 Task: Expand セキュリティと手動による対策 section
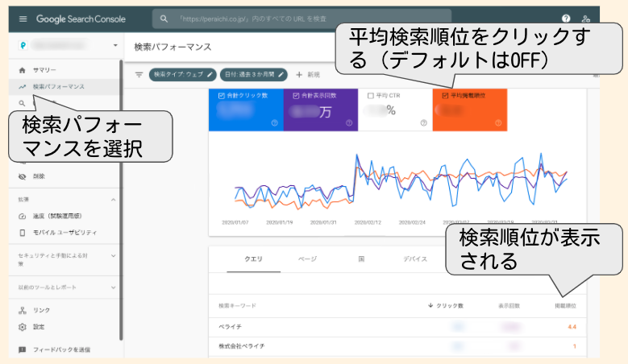coord(112,255)
